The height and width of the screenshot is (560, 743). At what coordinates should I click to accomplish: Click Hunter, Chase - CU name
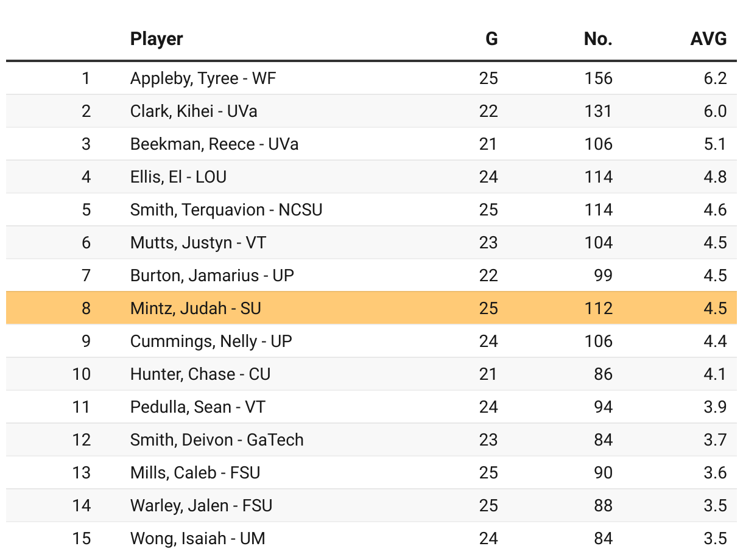[x=200, y=374]
